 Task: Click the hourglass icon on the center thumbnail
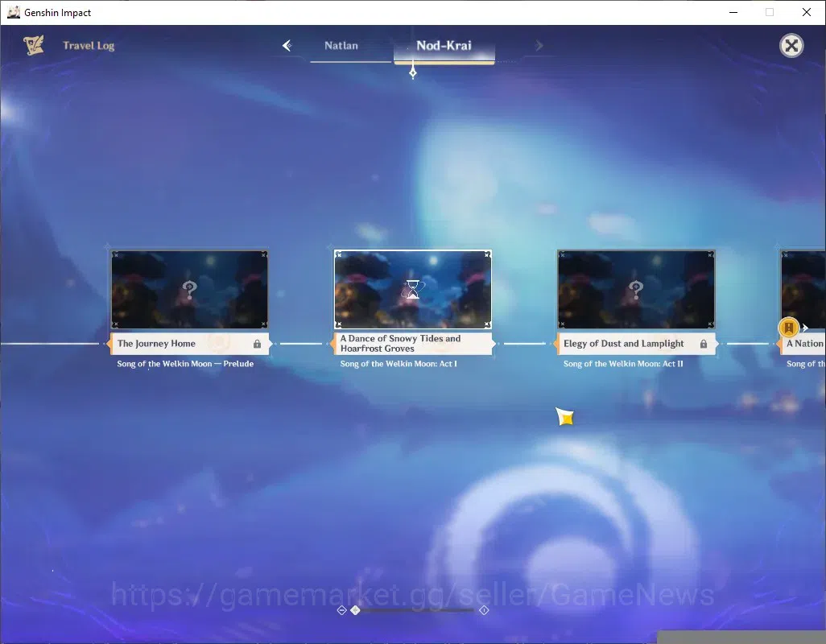click(x=413, y=290)
